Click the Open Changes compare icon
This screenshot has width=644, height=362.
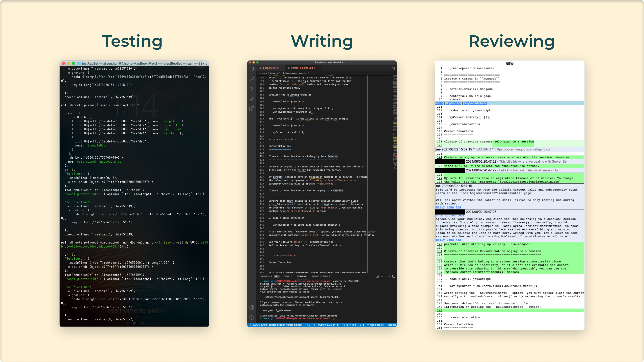[x=393, y=68]
